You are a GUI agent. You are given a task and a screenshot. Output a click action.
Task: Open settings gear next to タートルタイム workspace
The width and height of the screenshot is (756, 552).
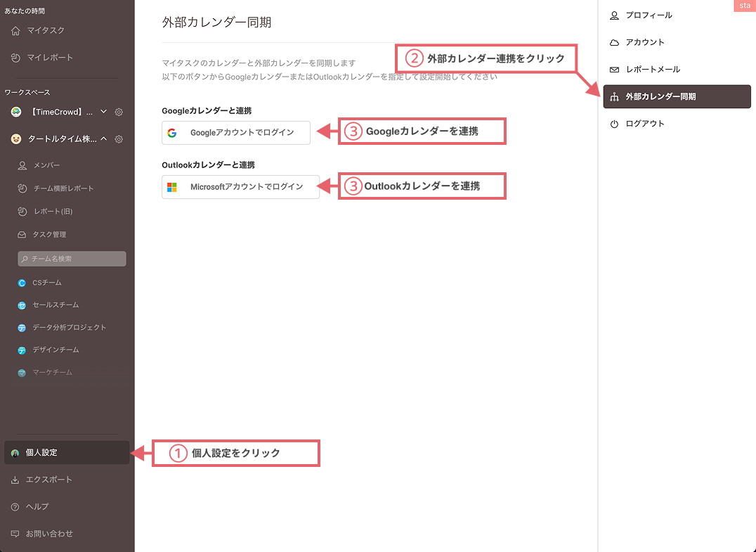click(118, 139)
